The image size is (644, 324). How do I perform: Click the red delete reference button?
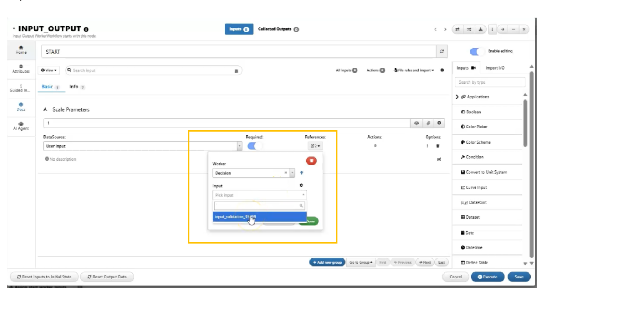pyautogui.click(x=311, y=161)
